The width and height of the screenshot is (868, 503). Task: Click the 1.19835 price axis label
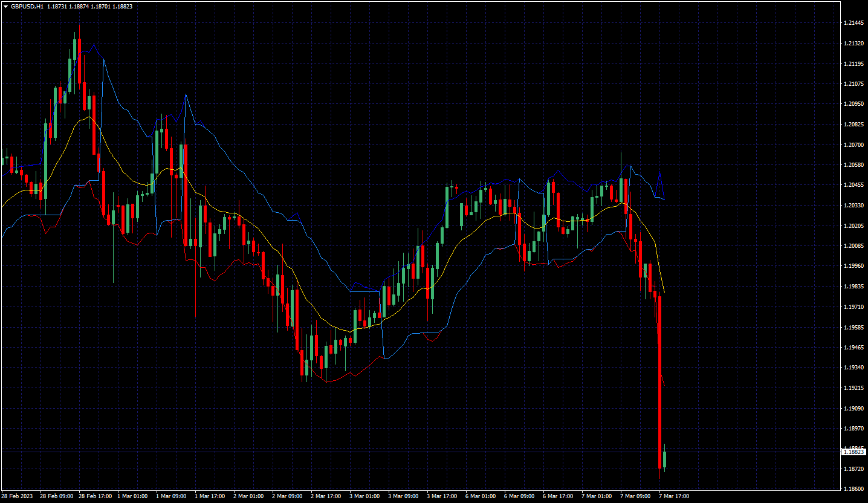pyautogui.click(x=853, y=287)
